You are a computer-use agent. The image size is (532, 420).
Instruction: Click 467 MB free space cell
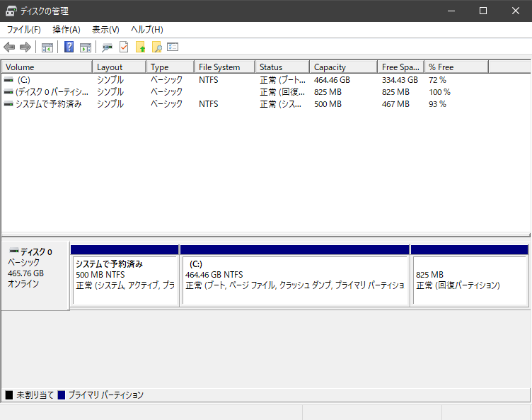395,104
